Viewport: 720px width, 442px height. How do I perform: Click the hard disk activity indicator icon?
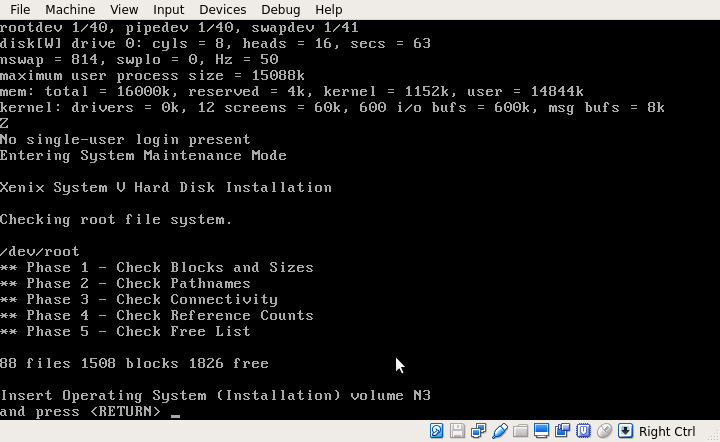click(x=437, y=431)
